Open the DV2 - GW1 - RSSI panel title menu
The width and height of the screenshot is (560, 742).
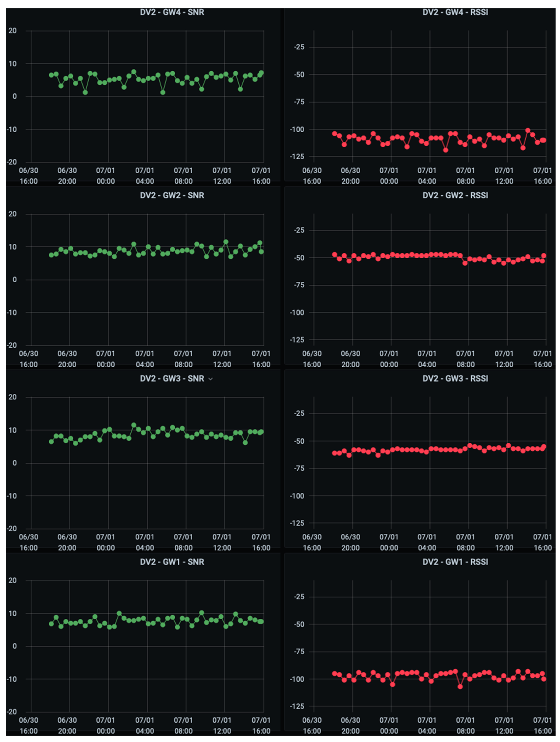[455, 562]
